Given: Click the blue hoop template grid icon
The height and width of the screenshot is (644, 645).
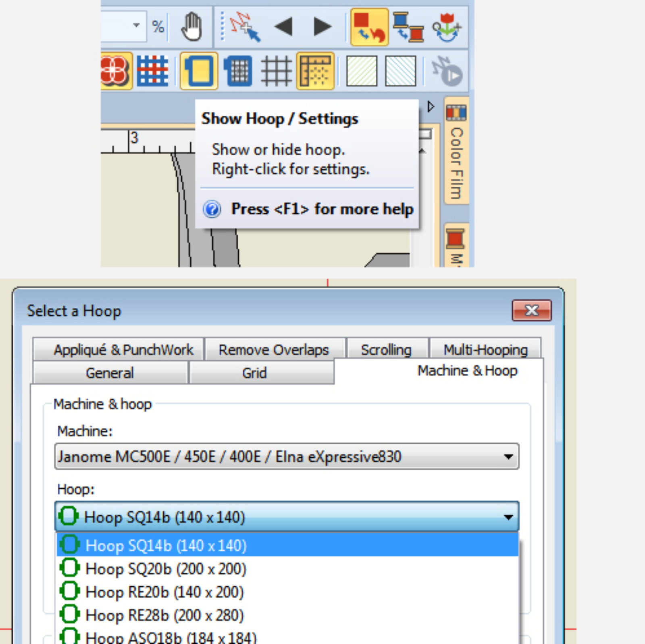Looking at the screenshot, I should coord(238,71).
